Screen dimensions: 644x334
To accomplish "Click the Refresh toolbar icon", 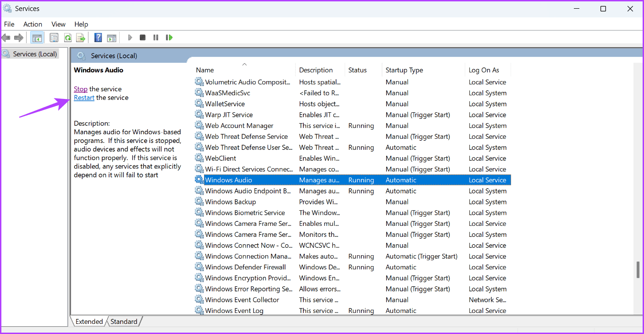I will pos(68,38).
